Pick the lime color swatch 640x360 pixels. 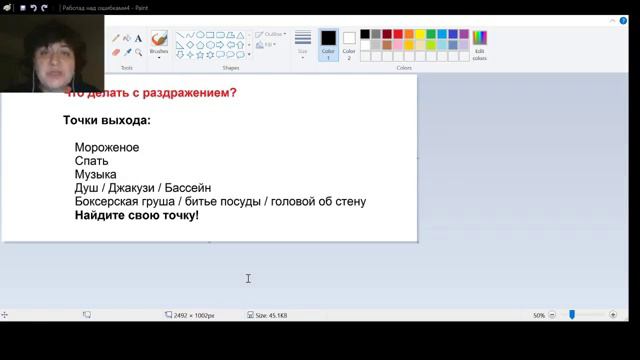pyautogui.click(x=431, y=45)
